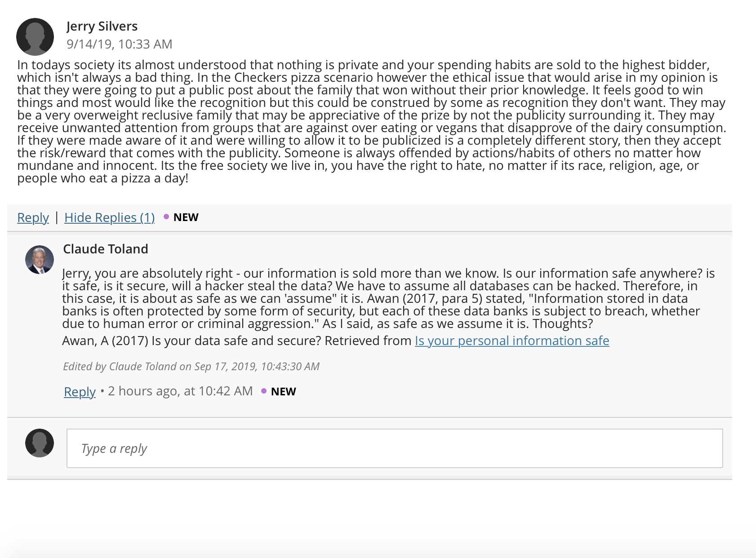
Task: Reply to Claude Toland's comment
Action: click(x=80, y=392)
